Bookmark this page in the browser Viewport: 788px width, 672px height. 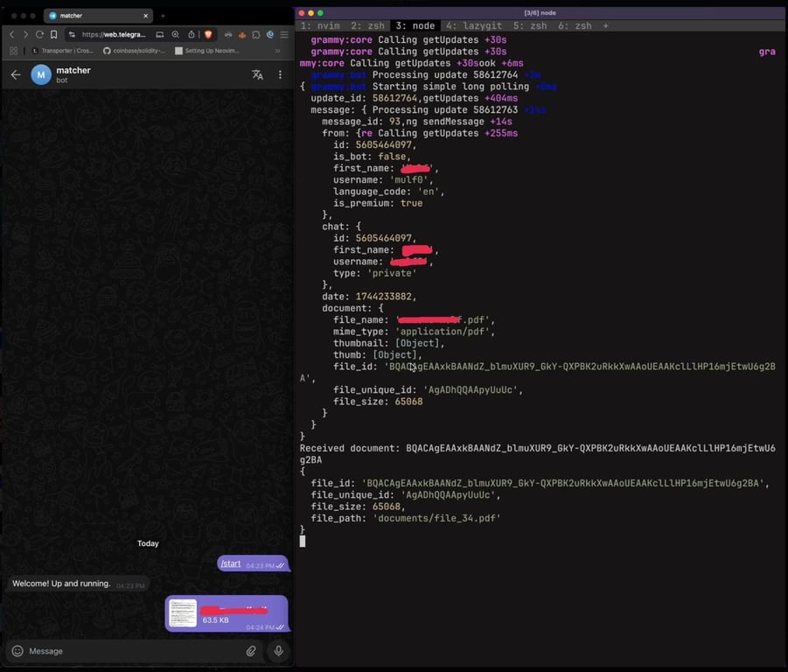pyautogui.click(x=53, y=35)
